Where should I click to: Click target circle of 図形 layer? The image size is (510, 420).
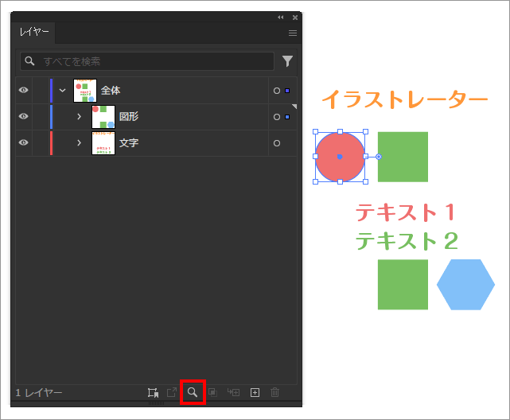[x=277, y=117]
